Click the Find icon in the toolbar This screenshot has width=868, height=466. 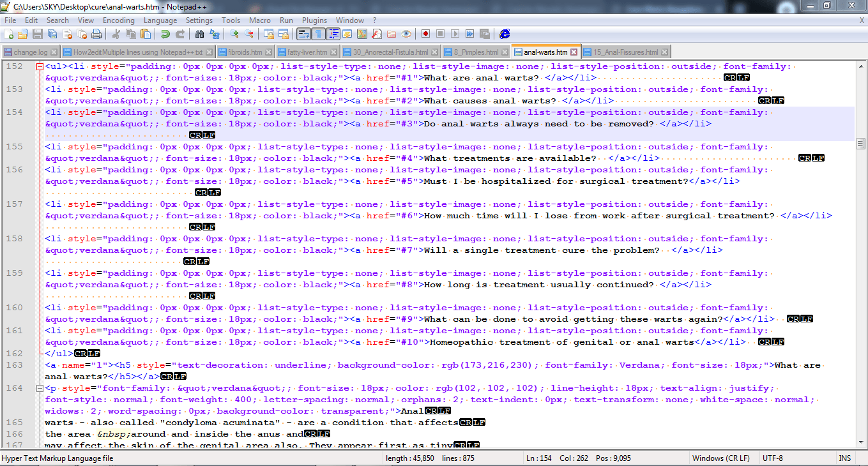pos(199,34)
